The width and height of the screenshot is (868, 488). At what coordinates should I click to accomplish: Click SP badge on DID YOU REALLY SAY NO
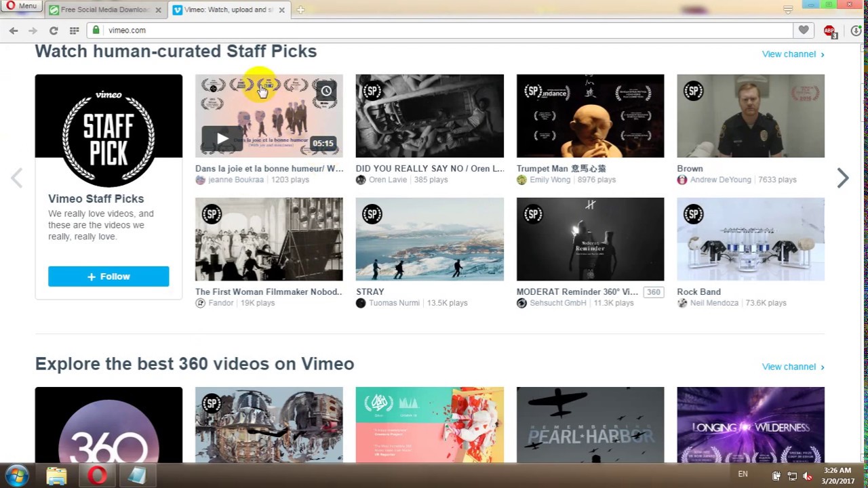click(372, 91)
